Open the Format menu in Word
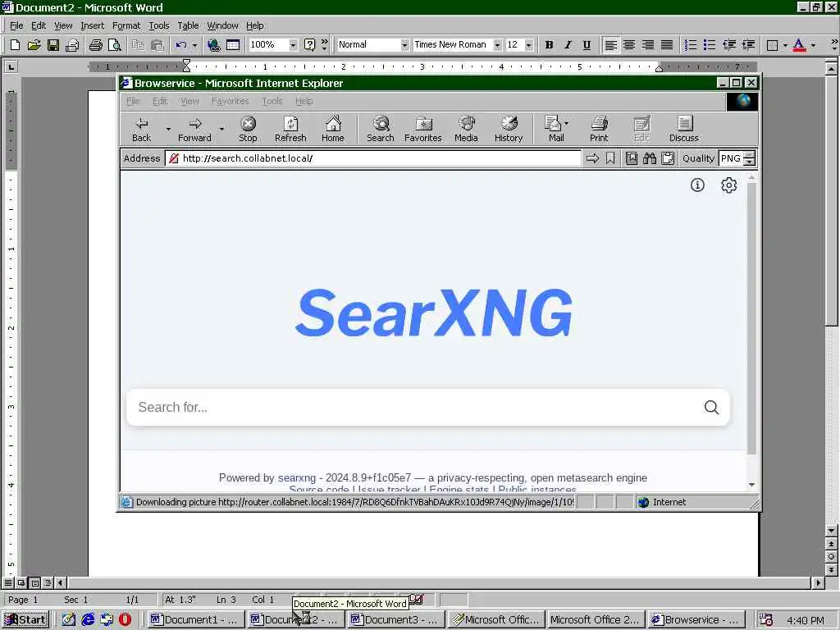 coord(126,25)
